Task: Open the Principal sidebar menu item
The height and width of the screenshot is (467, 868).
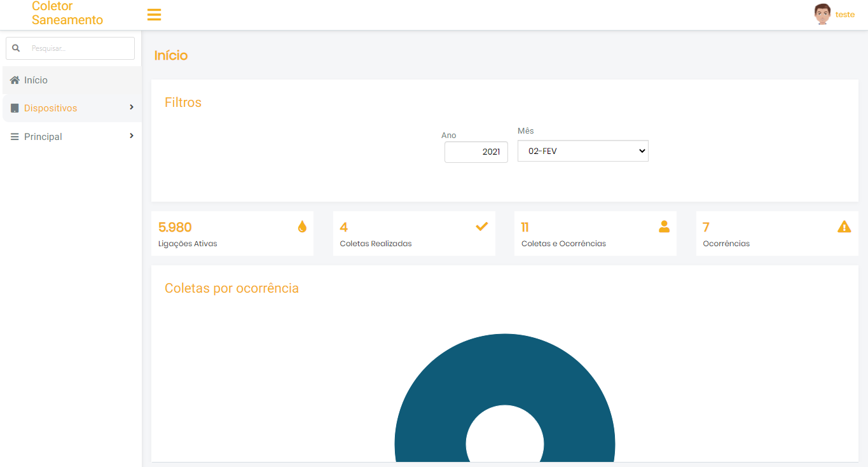Action: click(43, 137)
